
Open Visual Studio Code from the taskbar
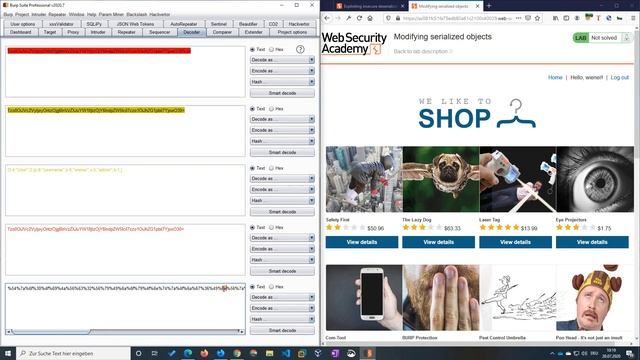coord(286,353)
